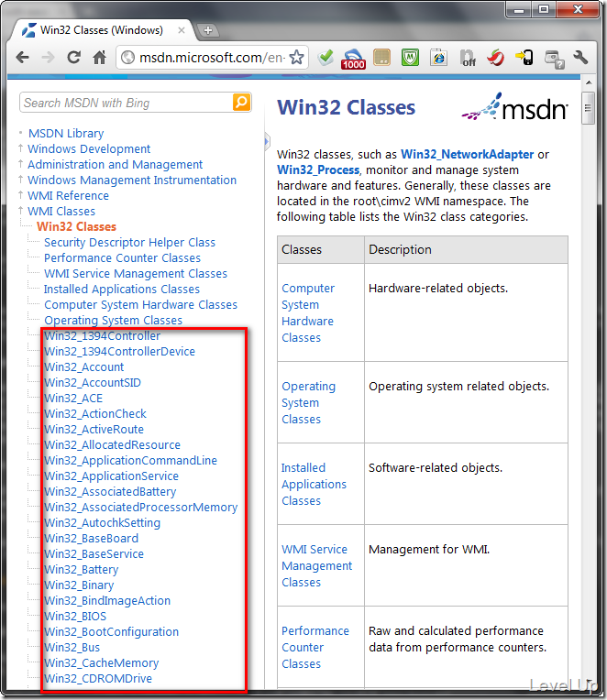Screen dimensions: 607x700
Task: Open the IE Tab extension icon
Action: (x=438, y=57)
